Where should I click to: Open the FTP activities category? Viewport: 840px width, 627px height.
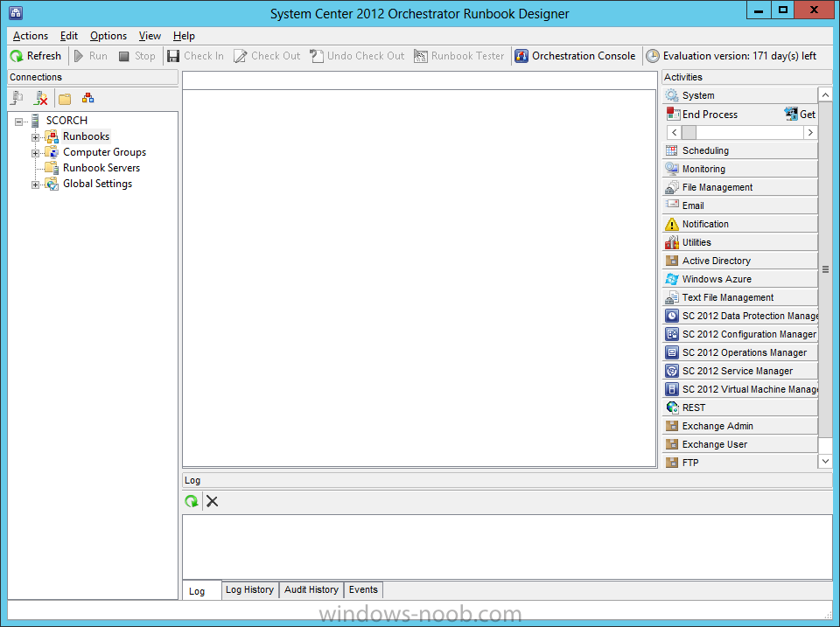740,463
